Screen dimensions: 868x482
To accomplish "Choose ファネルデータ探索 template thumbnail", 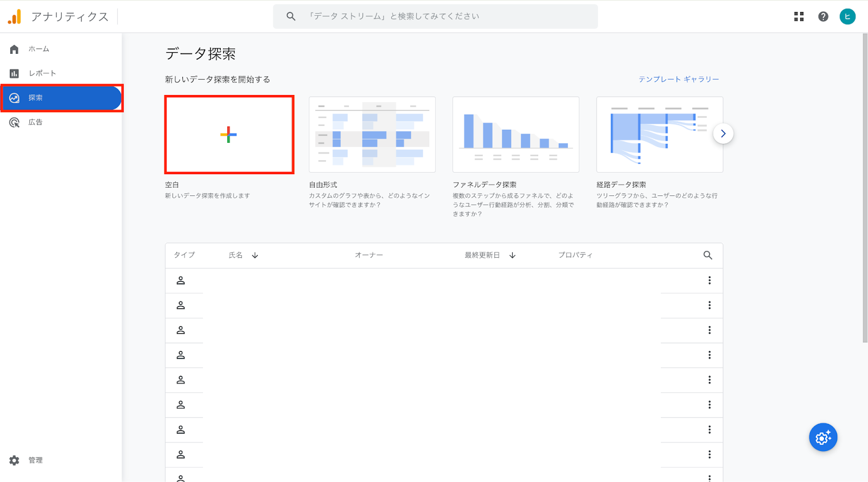I will click(x=516, y=135).
